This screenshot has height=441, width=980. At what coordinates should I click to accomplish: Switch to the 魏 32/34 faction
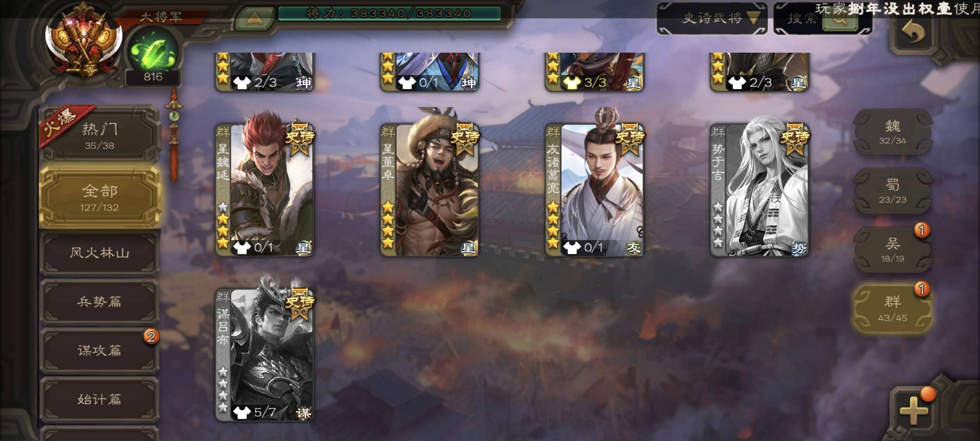point(893,132)
